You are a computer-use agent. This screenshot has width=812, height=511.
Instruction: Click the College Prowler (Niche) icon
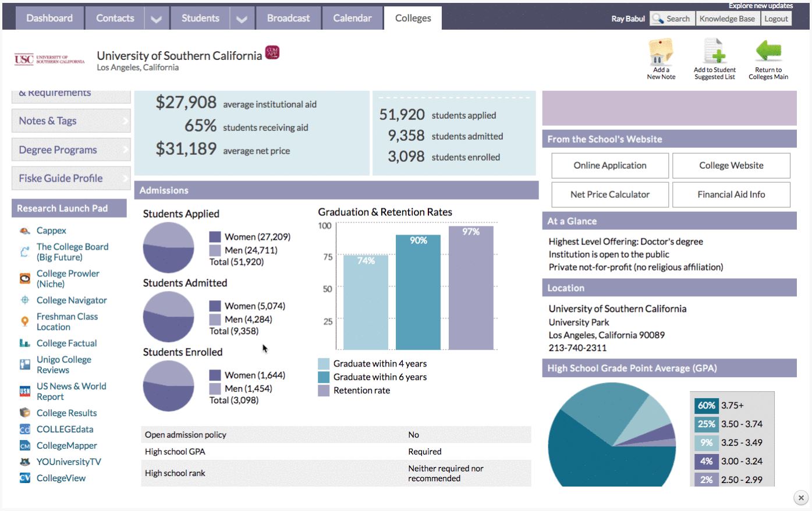point(24,279)
